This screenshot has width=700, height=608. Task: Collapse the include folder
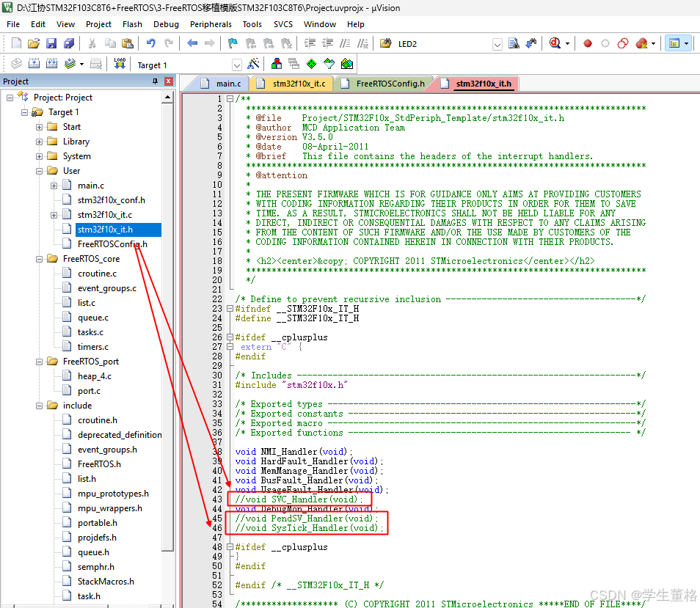coord(40,406)
